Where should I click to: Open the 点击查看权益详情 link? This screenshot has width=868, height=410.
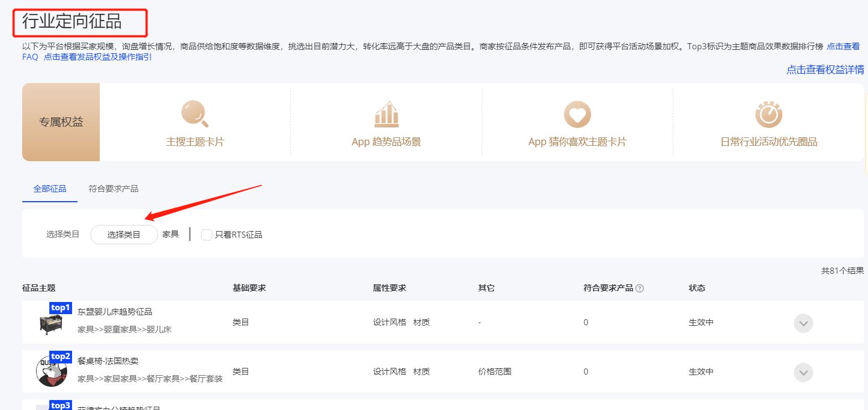tap(825, 70)
